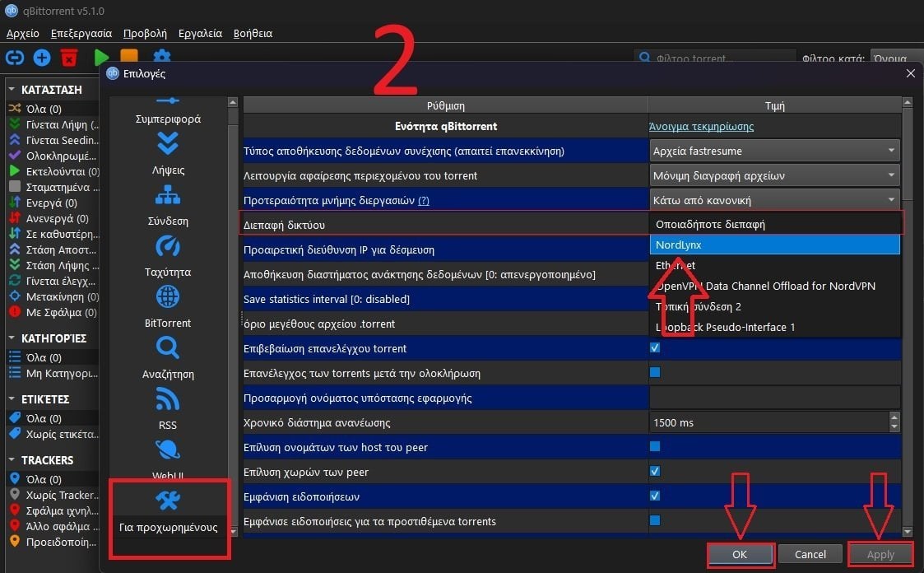Toggle Επιβεβαίωση επανελέγχου torrent checkbox
This screenshot has width=924, height=573.
point(655,347)
